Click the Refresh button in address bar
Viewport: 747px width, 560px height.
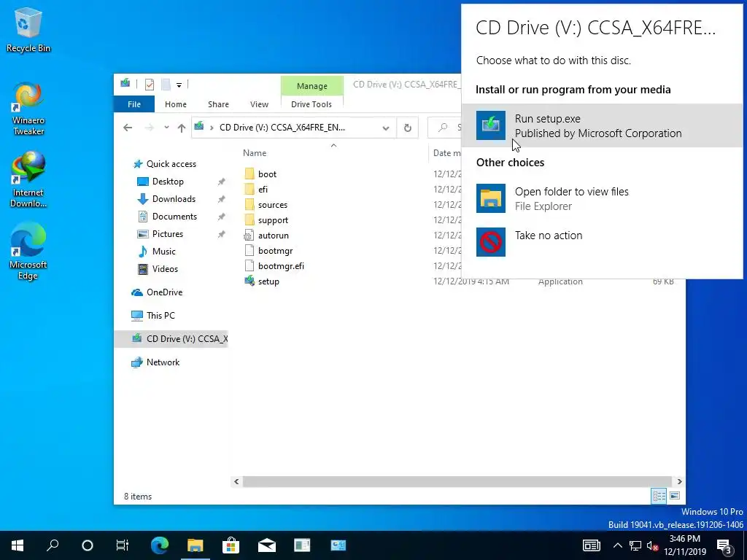click(x=407, y=128)
